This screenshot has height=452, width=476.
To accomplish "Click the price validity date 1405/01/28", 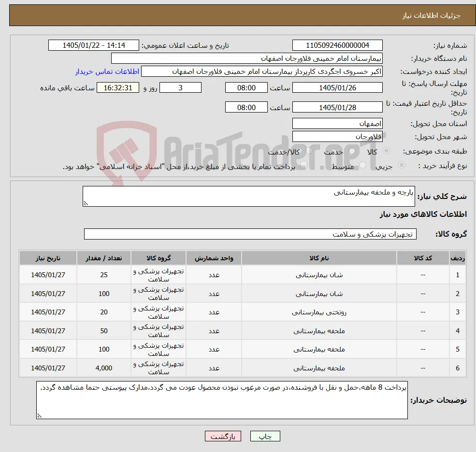I will point(337,107).
